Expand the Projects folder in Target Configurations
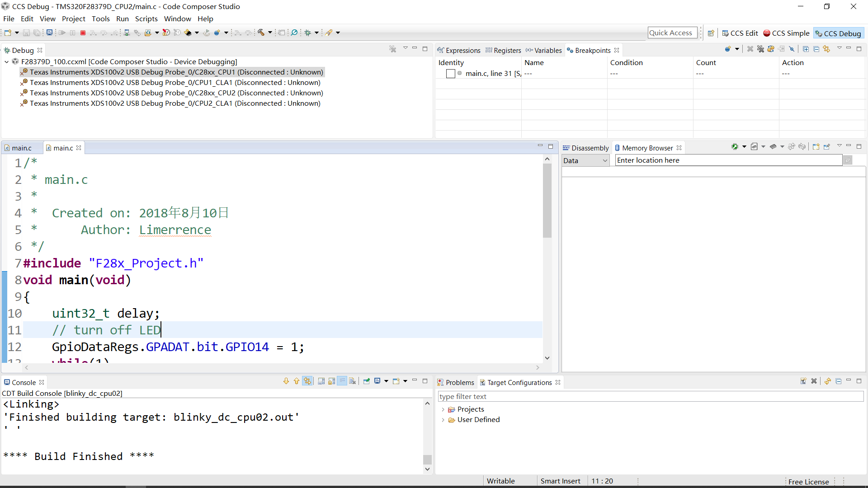The height and width of the screenshot is (488, 868). point(443,409)
